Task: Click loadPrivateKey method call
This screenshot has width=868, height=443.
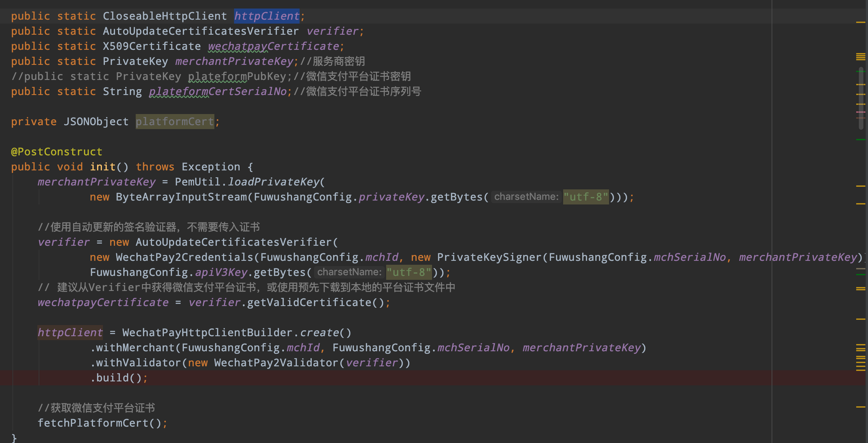Action: point(273,182)
